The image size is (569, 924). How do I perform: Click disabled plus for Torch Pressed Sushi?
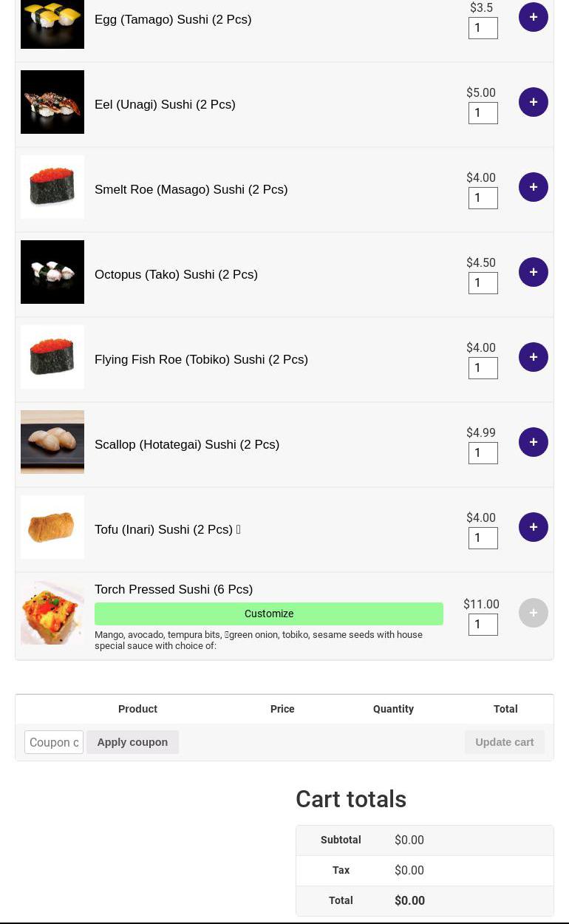tap(533, 613)
